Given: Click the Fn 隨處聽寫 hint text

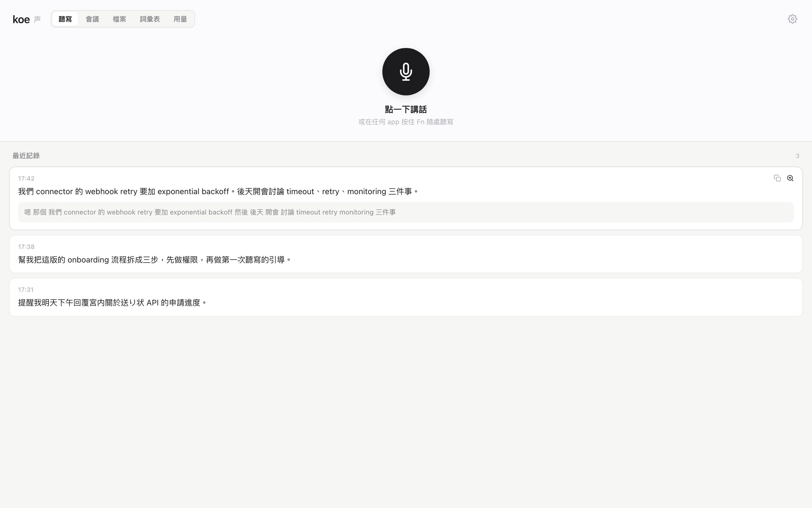Looking at the screenshot, I should (406, 122).
